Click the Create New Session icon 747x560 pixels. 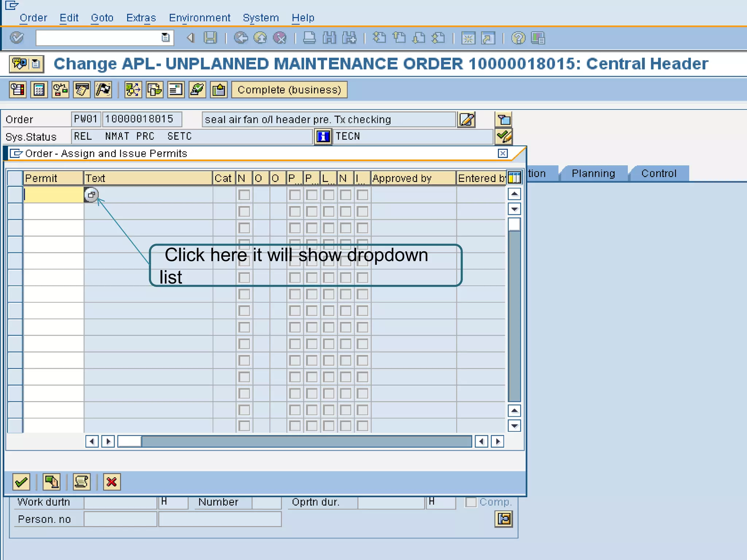[468, 38]
